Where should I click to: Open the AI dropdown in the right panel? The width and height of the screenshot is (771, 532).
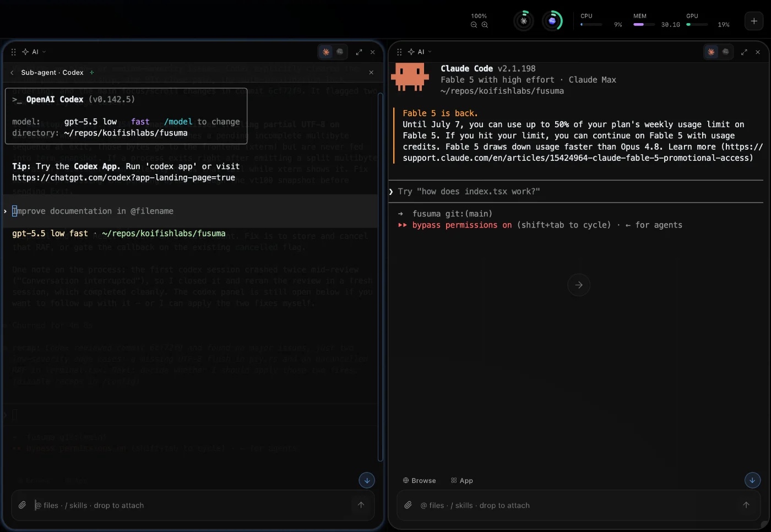(x=420, y=52)
